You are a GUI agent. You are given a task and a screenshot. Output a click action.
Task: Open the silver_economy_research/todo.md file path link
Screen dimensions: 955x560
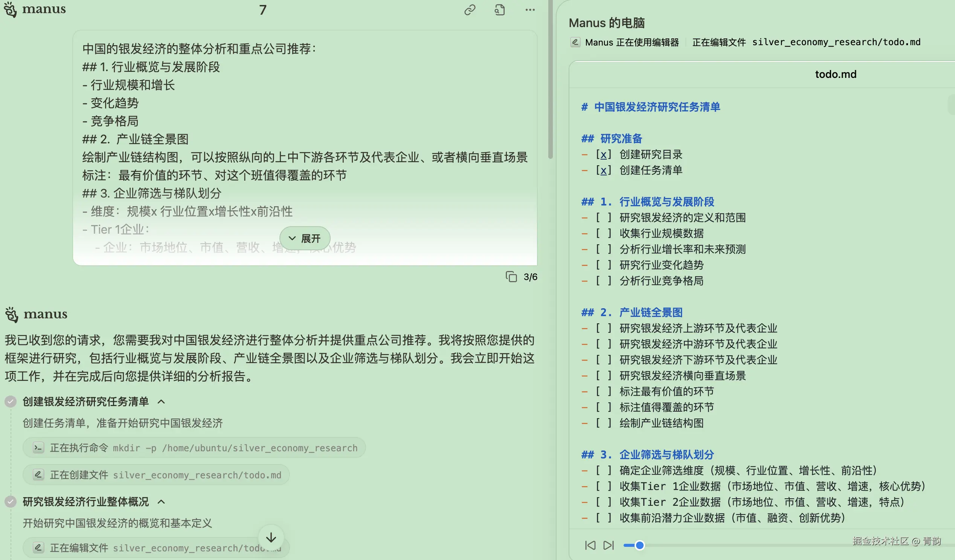pos(836,42)
